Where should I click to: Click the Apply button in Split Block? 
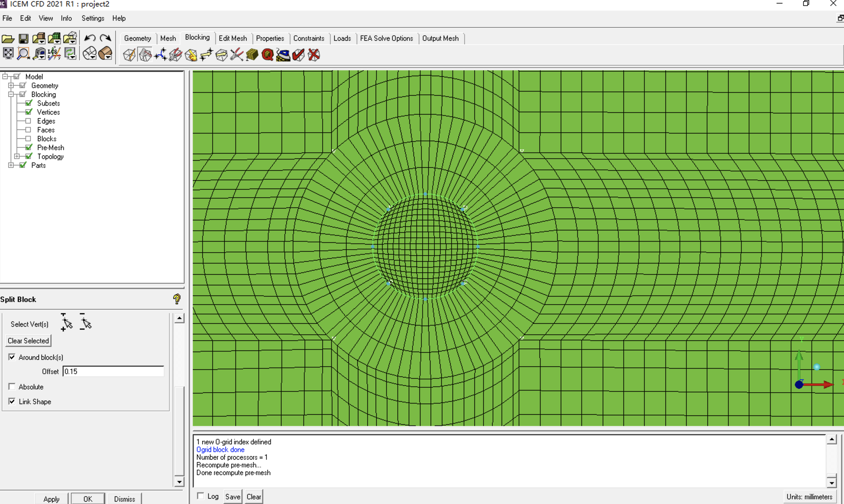pos(51,498)
